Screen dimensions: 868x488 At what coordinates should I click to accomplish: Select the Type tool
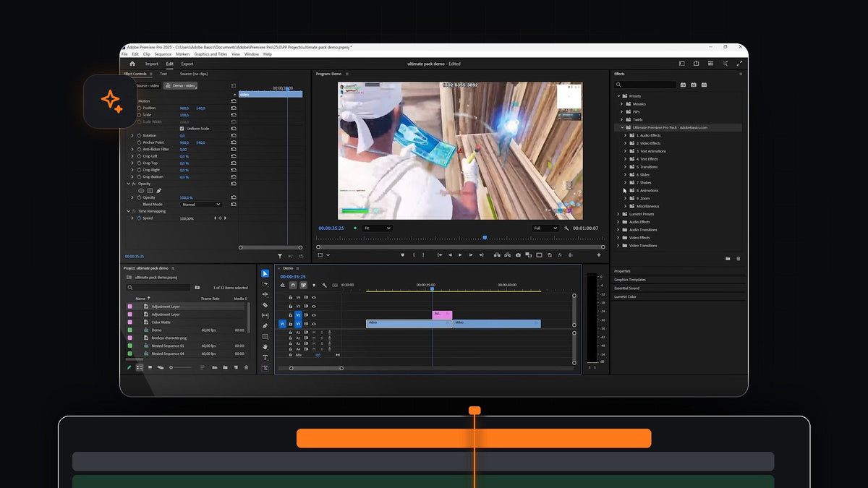[x=265, y=357]
